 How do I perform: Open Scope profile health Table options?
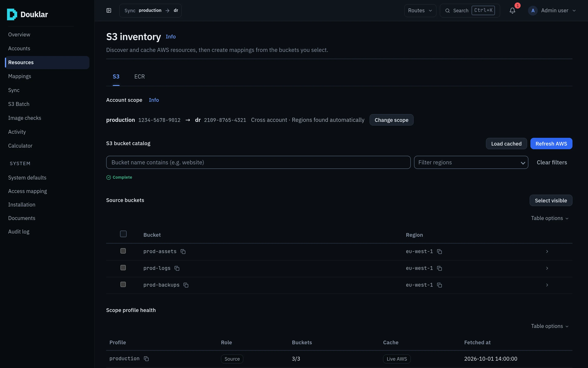(549, 326)
